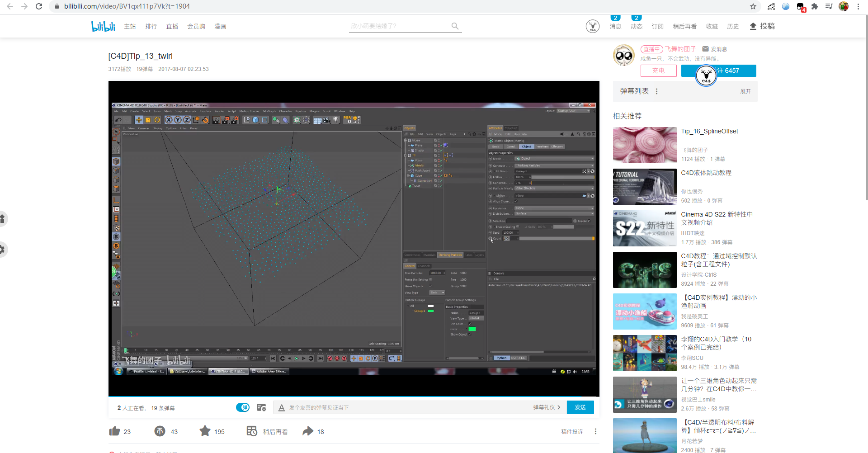Click the search magnifier icon
The image size is (868, 453).
coord(455,26)
